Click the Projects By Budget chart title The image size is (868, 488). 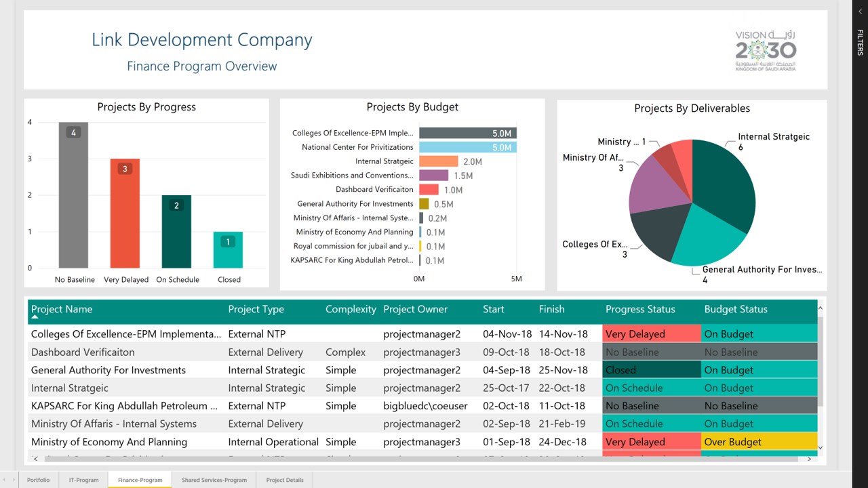click(412, 107)
